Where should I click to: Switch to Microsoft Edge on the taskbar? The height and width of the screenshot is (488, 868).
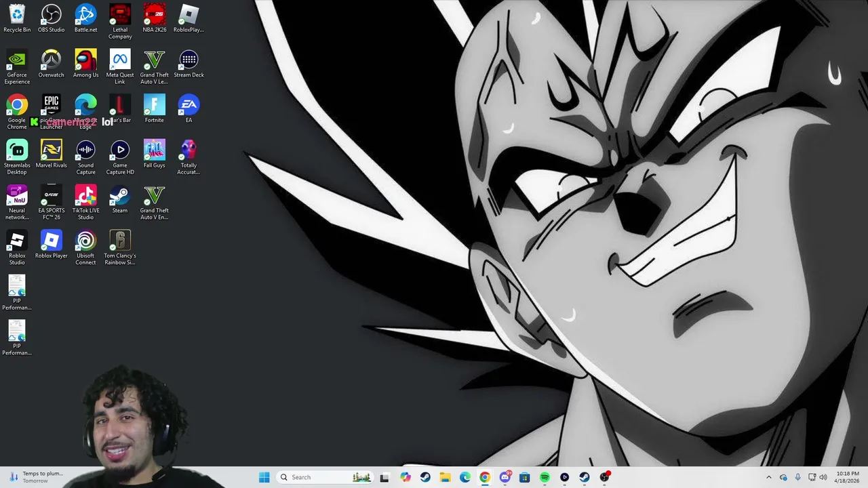(x=465, y=477)
